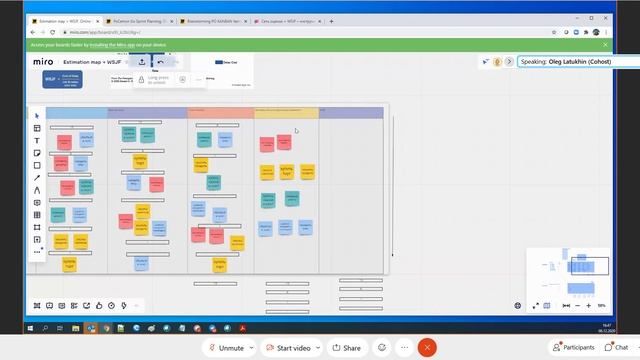Zoom out with the minus button
Viewport: 640px width, 360px height.
click(578, 305)
